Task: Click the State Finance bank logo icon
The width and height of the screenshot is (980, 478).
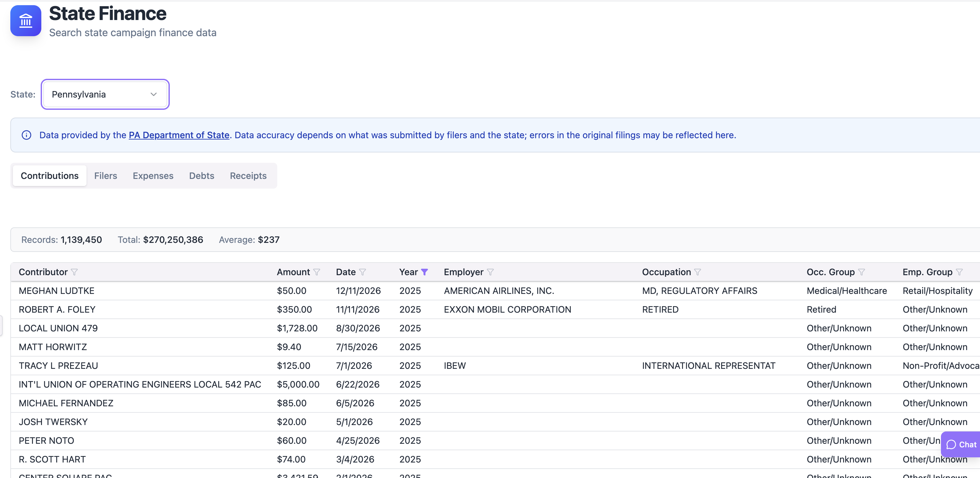Action: [x=26, y=21]
